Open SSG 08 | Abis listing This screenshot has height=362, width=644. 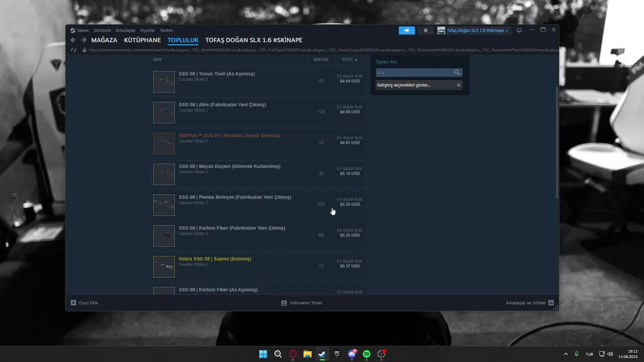[259, 112]
